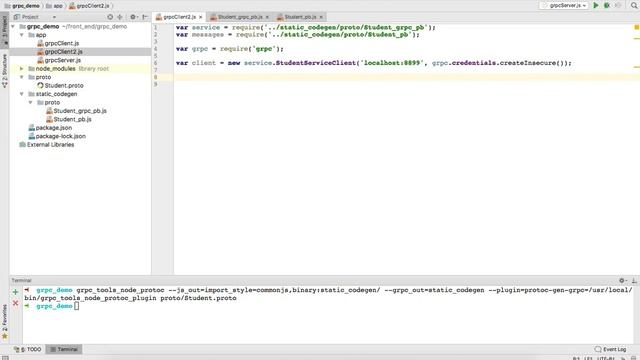This screenshot has height=360, width=640.
Task: Click the 'StudentServiceClient' text in code line 6
Action: click(316, 63)
